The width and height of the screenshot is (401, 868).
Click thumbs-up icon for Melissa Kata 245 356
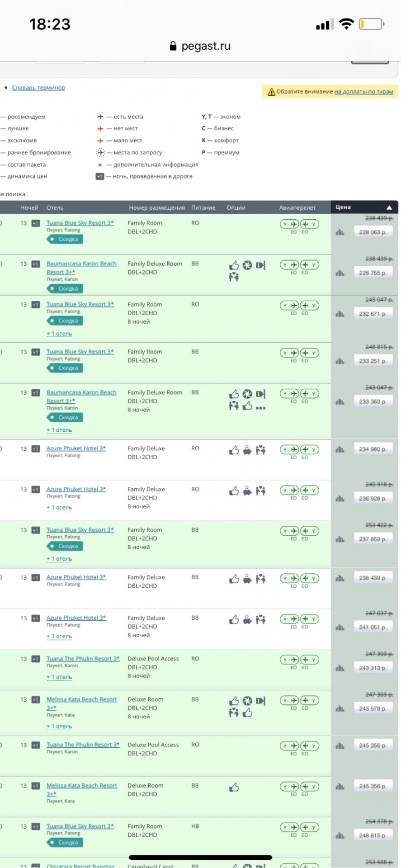234,788
